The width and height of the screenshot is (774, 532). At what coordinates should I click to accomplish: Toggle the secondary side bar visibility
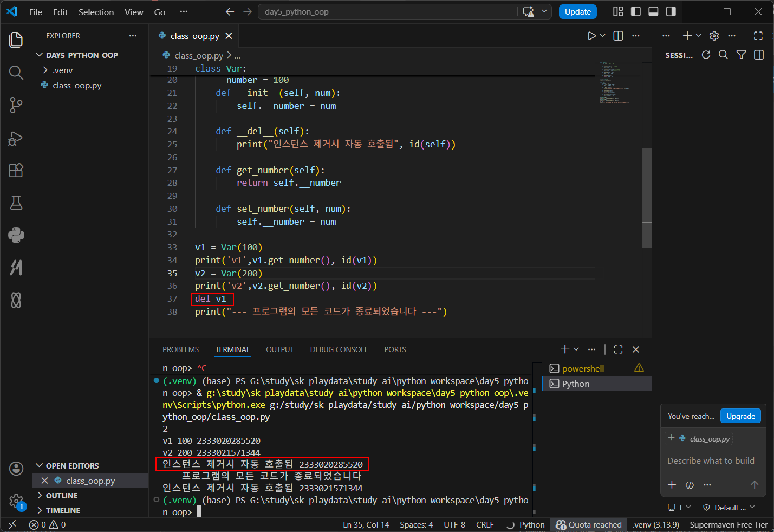[x=671, y=11]
